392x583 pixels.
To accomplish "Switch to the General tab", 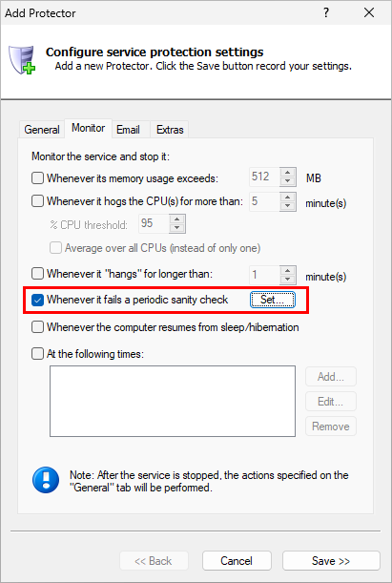I will tap(42, 130).
